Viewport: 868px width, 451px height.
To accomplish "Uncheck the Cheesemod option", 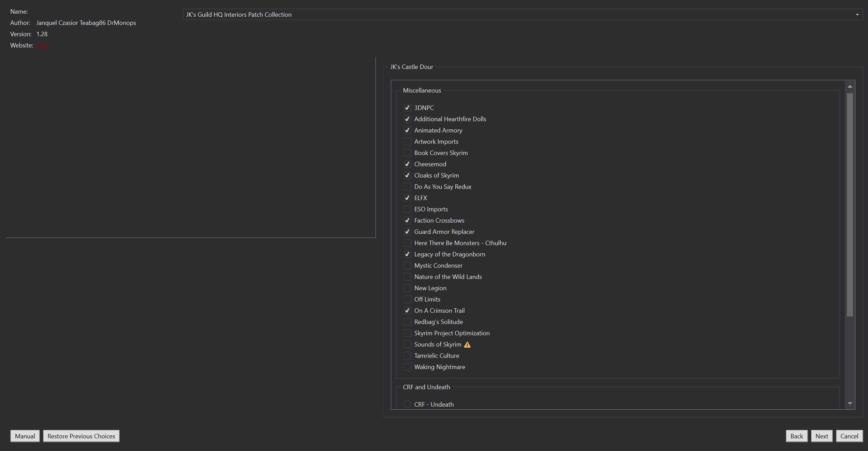I will tap(407, 164).
